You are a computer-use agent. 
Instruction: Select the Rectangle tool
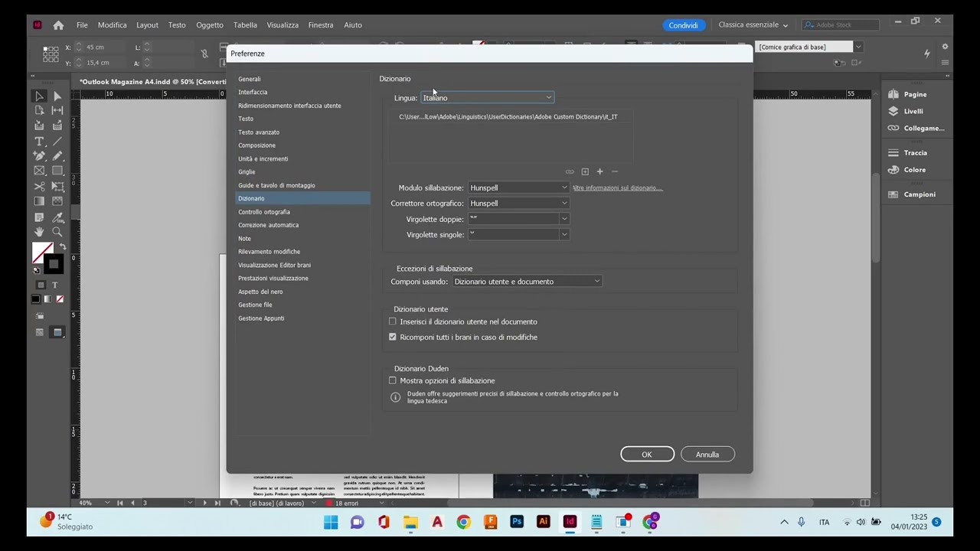tap(57, 171)
